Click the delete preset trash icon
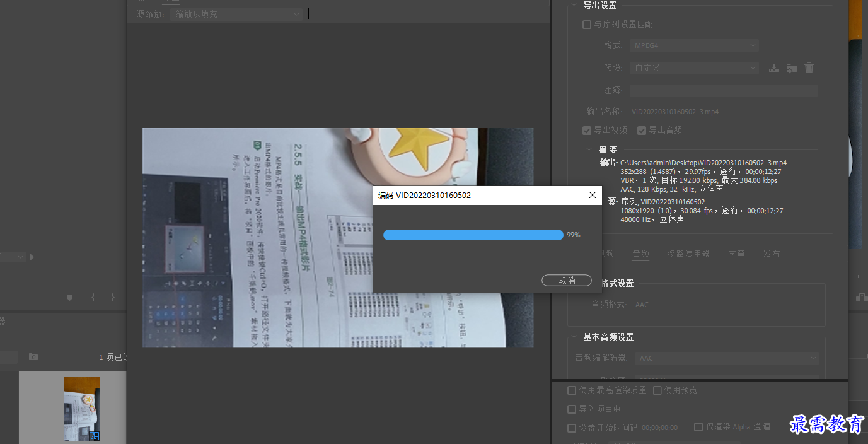This screenshot has height=444, width=868. 809,68
